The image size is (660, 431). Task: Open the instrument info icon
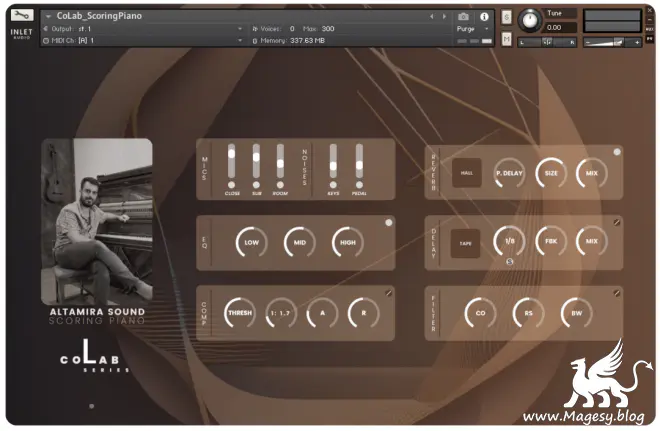[484, 16]
